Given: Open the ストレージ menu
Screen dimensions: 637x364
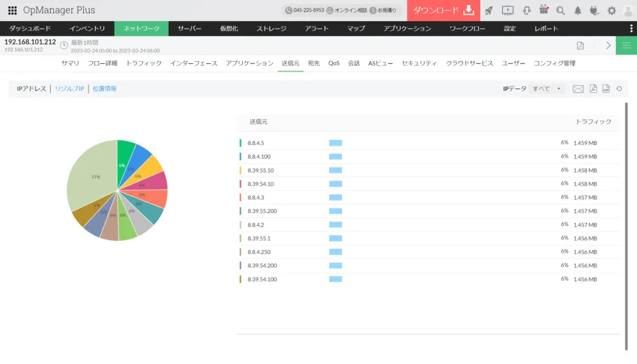Looking at the screenshot, I should (x=271, y=29).
